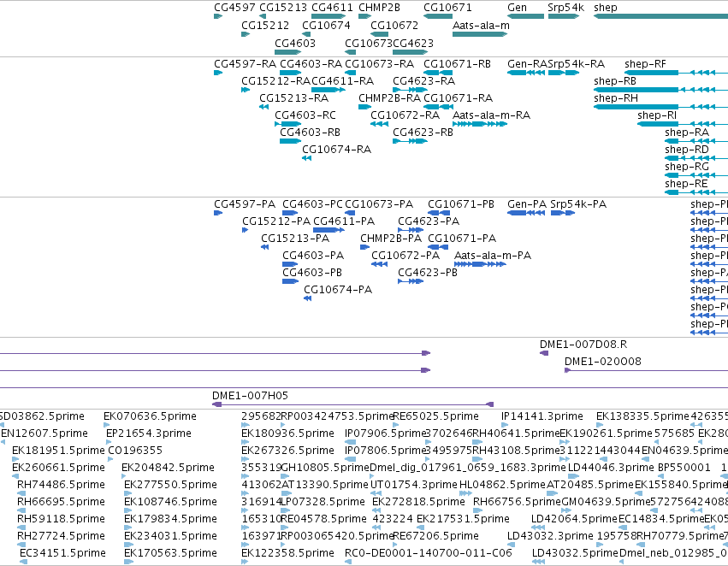Click transcript shep-RB

660,90
